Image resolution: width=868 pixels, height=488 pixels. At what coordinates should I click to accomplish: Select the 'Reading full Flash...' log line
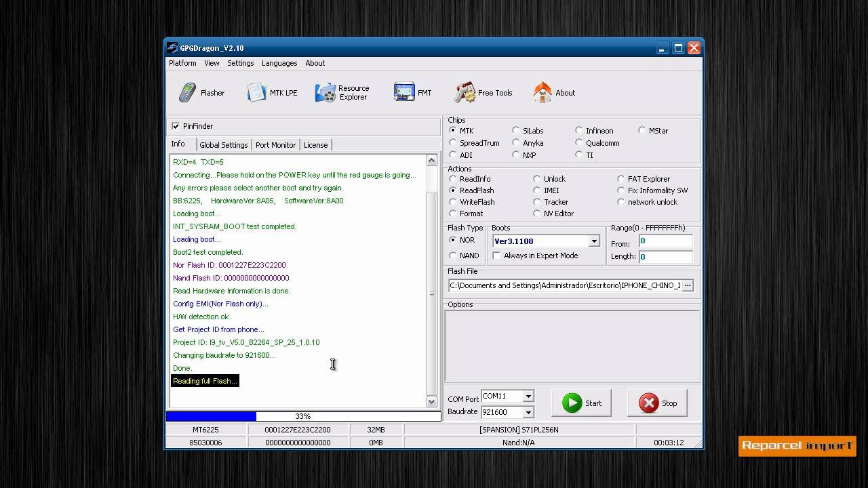coord(205,381)
